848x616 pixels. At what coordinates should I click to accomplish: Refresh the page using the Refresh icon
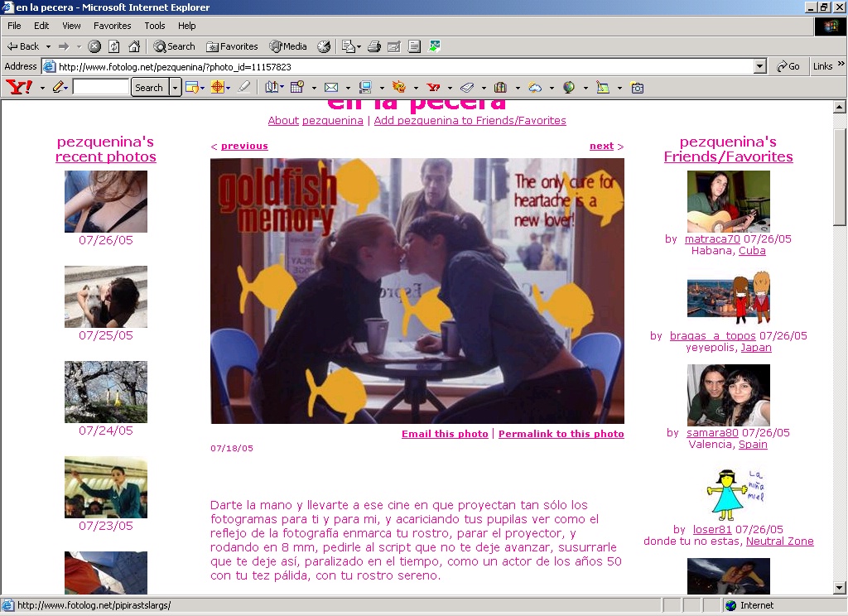pos(114,46)
